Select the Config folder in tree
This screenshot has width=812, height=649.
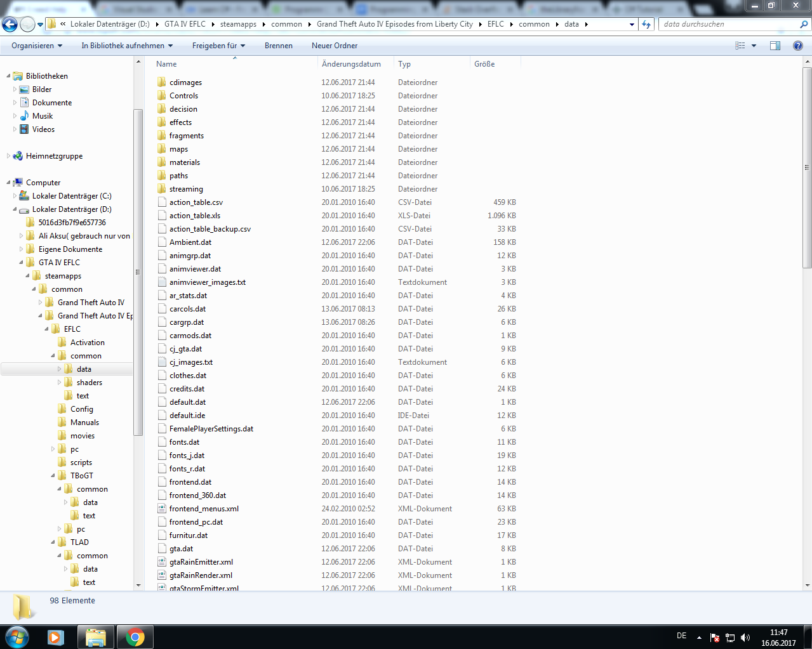(x=82, y=409)
